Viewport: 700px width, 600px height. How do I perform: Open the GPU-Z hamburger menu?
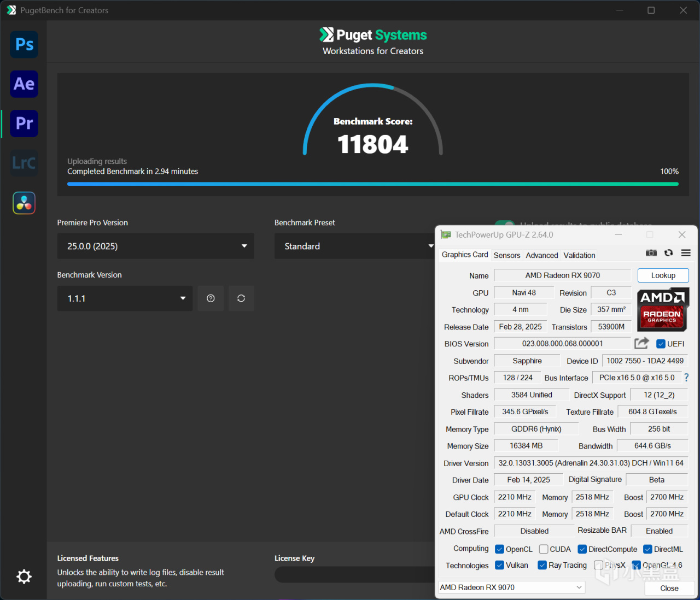point(686,253)
